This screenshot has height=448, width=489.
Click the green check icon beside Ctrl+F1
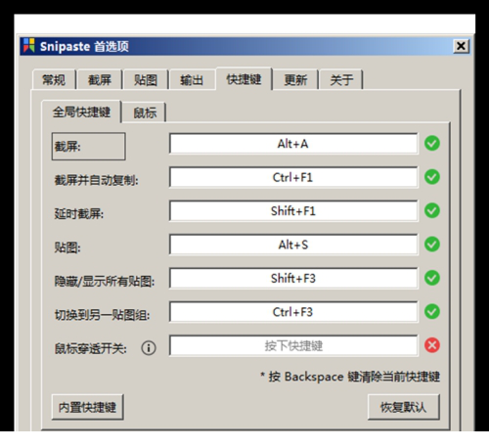pos(432,177)
